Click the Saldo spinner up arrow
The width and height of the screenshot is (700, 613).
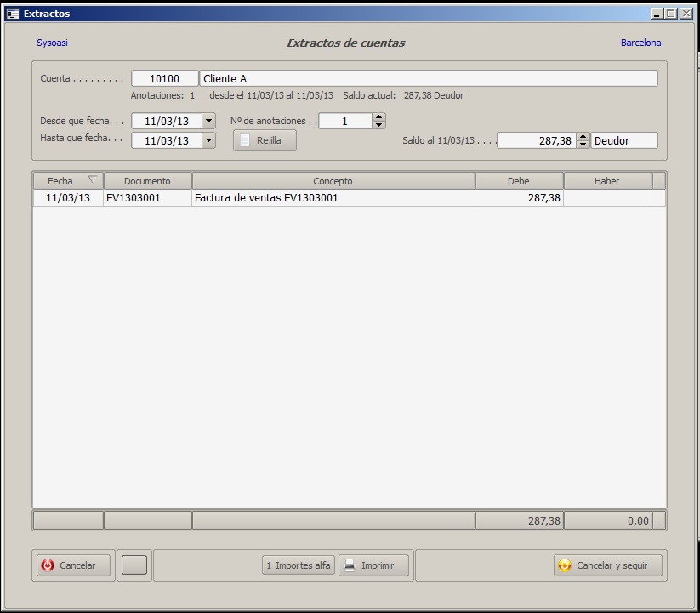tap(583, 137)
